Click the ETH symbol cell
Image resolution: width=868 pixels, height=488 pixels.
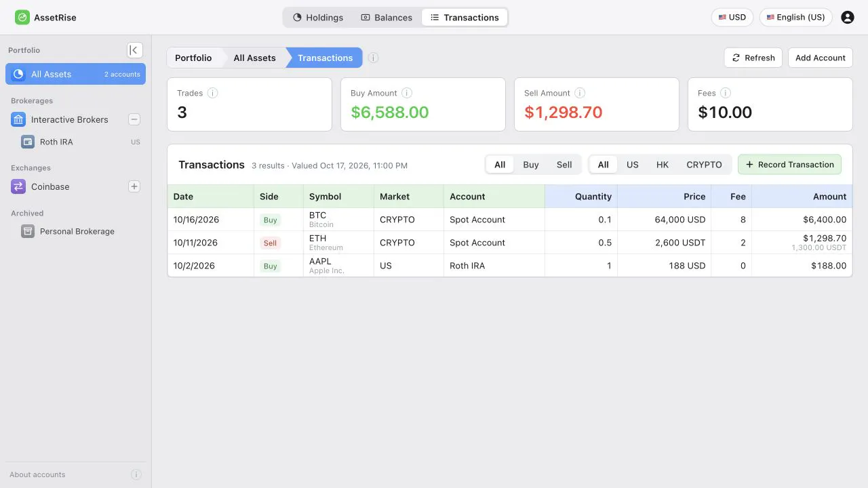[338, 243]
